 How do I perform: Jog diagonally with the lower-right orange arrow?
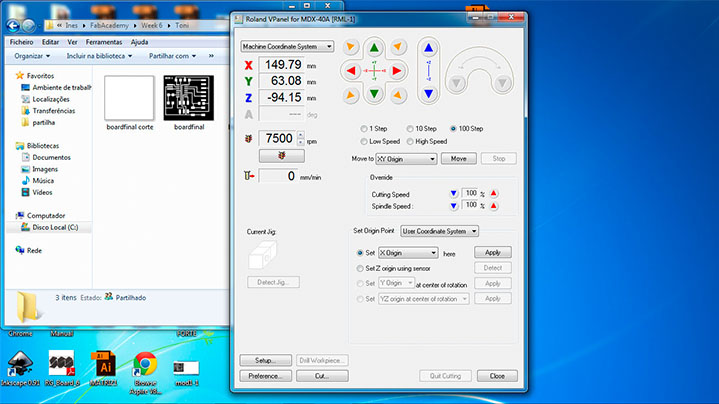click(398, 95)
